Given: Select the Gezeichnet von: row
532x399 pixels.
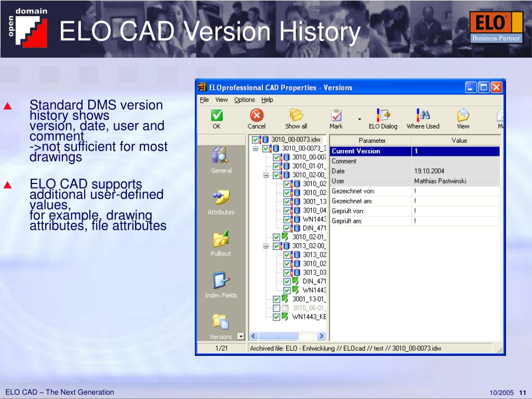Looking at the screenshot, I should point(415,191).
